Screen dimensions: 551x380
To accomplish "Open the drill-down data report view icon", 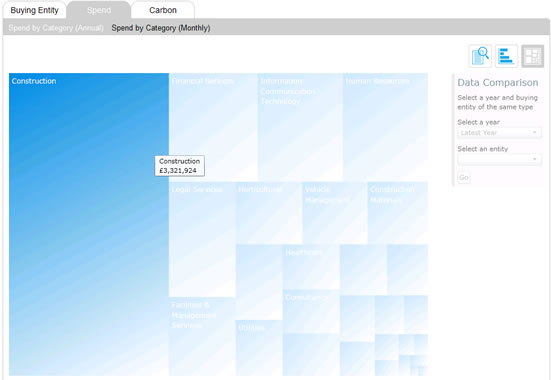I will point(480,56).
